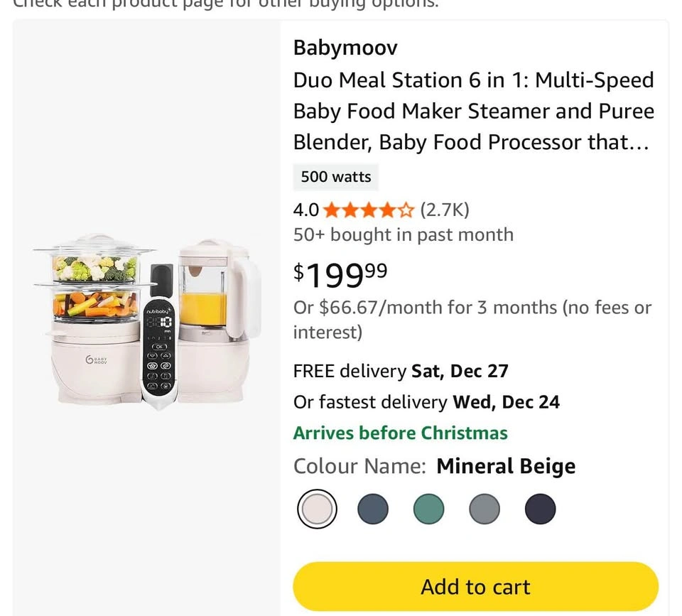Open the Duo Meal Station product title

(473, 111)
